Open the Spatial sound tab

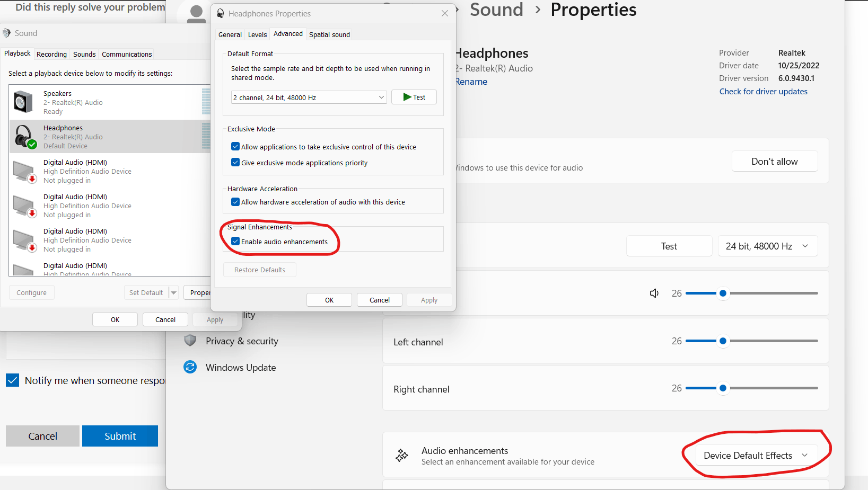click(329, 34)
